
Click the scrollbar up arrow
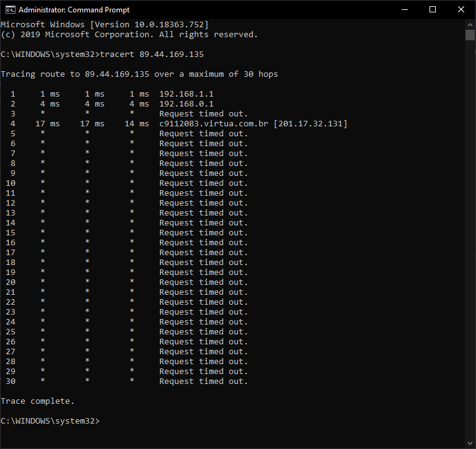point(470,25)
